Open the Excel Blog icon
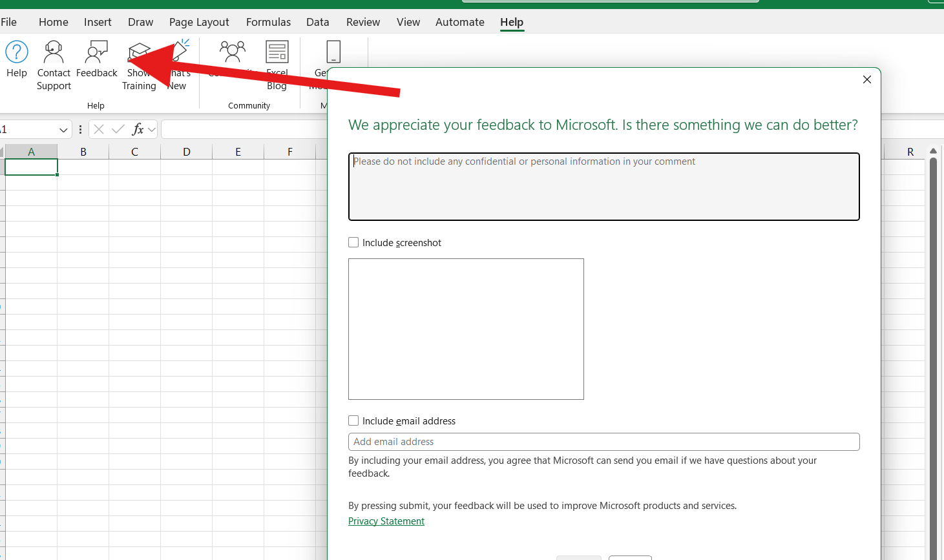This screenshot has width=944, height=560. point(277,52)
